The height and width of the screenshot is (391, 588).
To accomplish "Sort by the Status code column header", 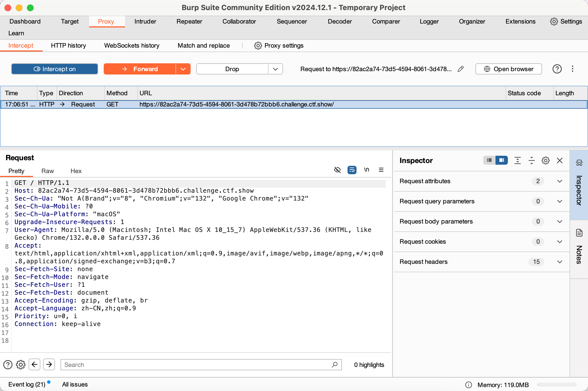I will [x=529, y=93].
